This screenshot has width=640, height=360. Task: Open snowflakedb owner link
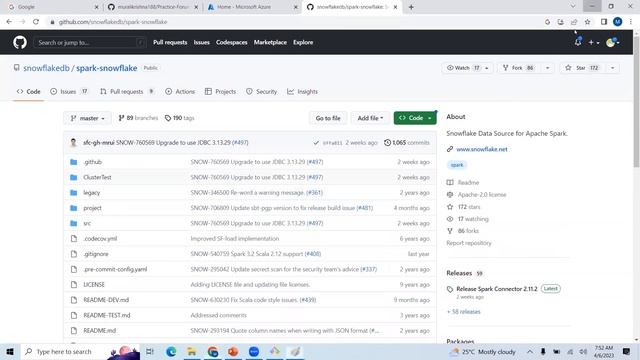click(x=47, y=68)
